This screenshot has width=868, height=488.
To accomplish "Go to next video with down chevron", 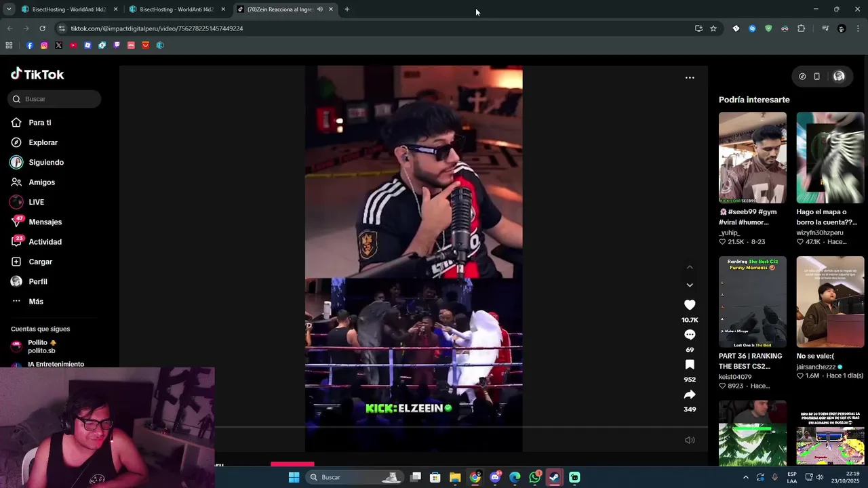I will (x=690, y=285).
